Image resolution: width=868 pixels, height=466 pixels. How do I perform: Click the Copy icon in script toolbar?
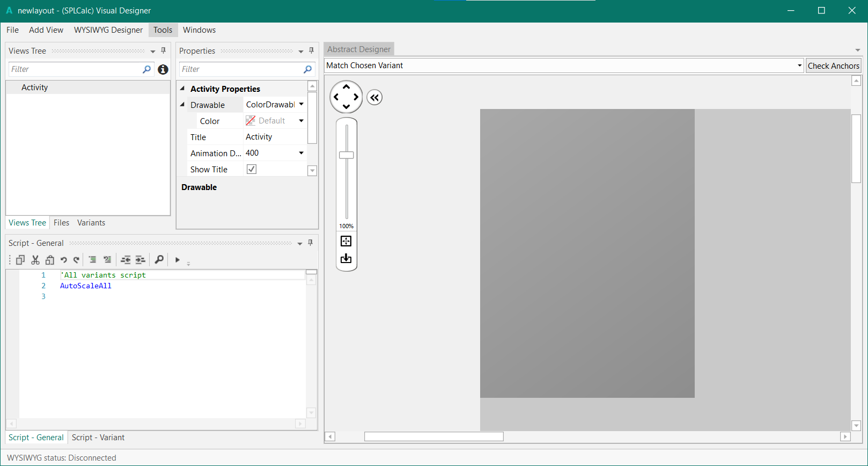(20, 260)
